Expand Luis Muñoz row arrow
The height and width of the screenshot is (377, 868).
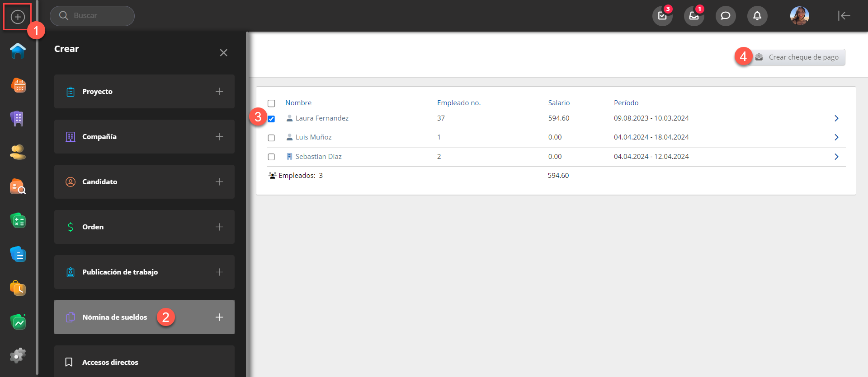coord(836,137)
